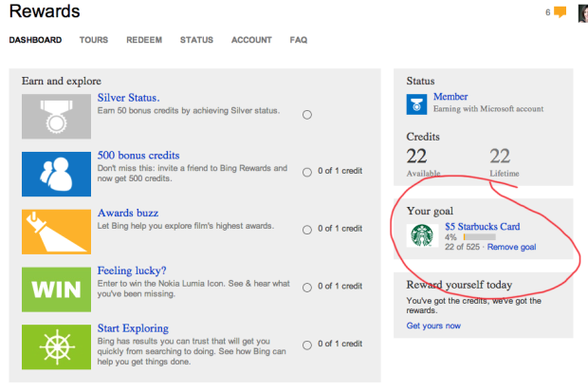Click the Awards buzz spotlight icon
Viewport: 588px width, 392px height.
pos(56,232)
